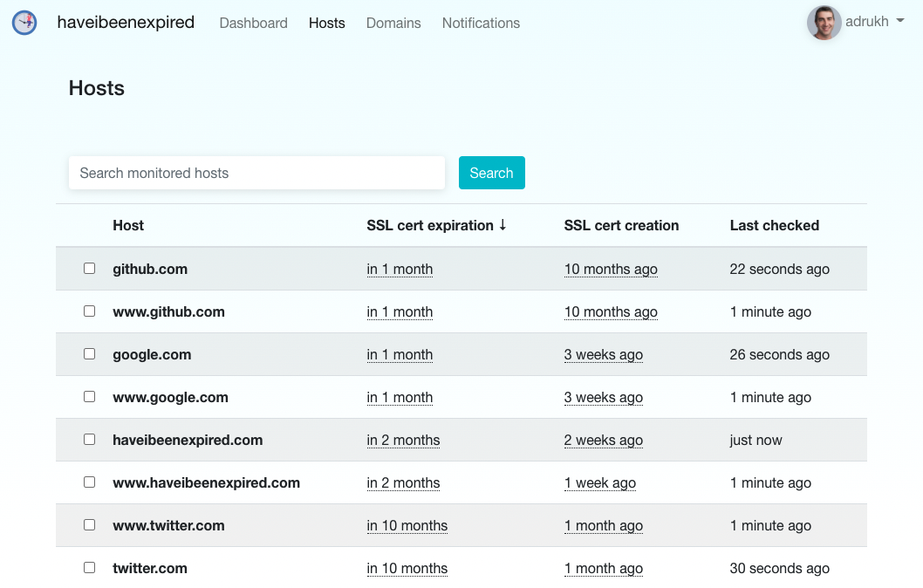Toggle the www.google.com row checkbox
923x588 pixels.
(x=90, y=397)
